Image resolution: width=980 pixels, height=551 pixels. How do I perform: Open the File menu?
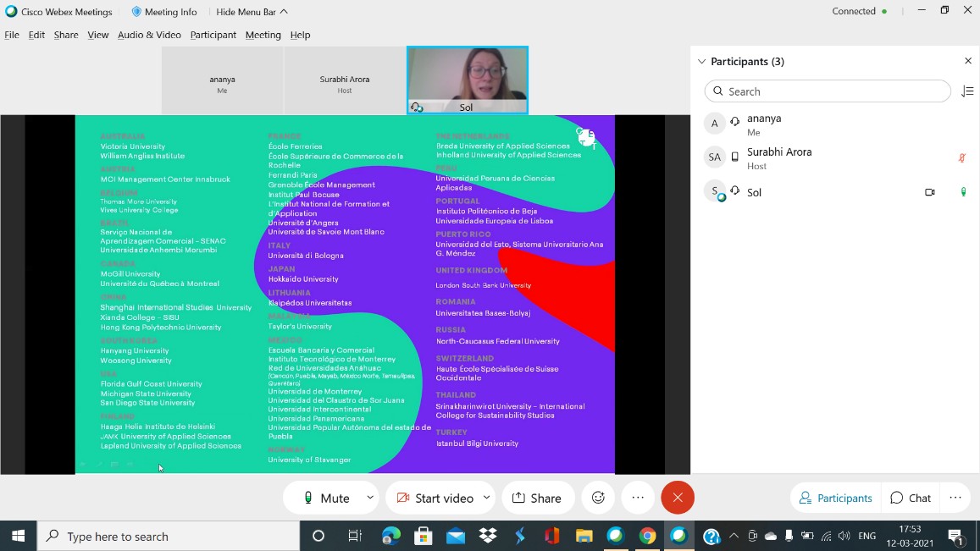[12, 35]
